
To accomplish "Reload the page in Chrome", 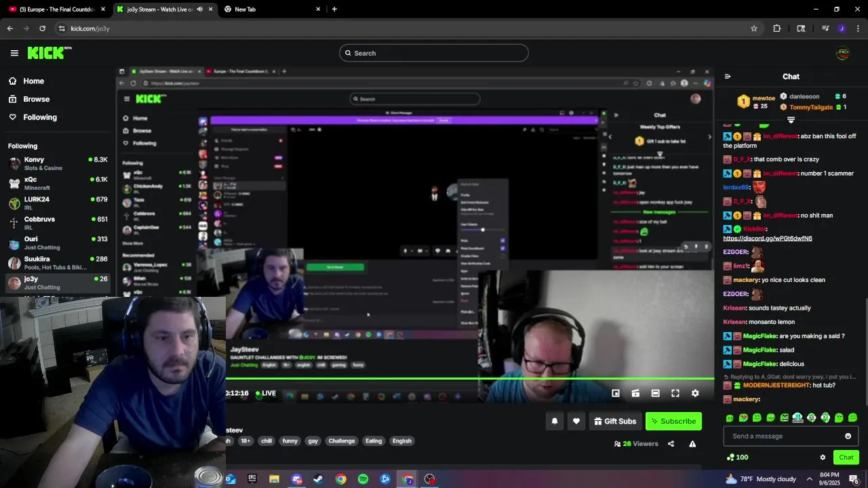I will point(42,28).
